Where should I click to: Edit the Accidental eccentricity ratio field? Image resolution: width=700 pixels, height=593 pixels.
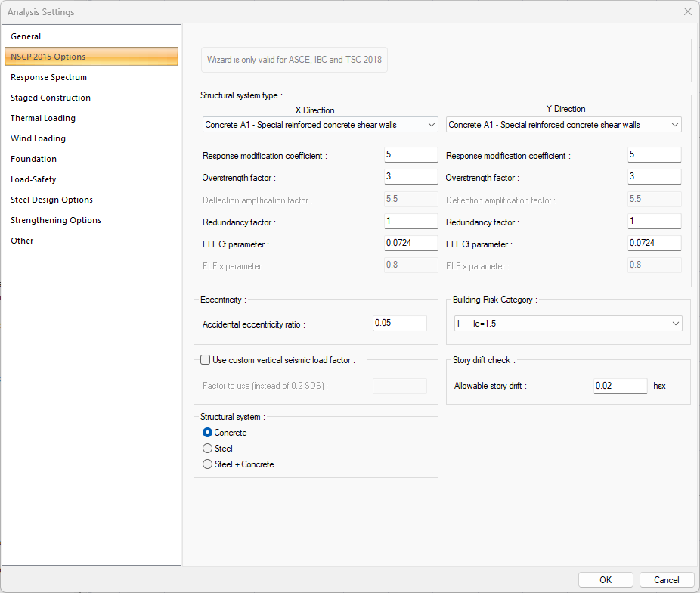(400, 324)
